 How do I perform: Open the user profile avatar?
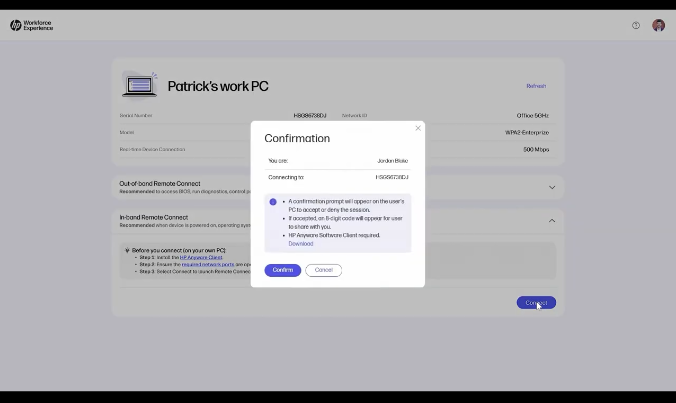(x=658, y=25)
